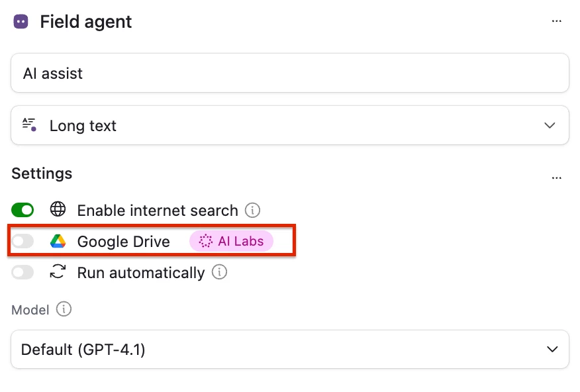This screenshot has width=580, height=392.
Task: Enable the Google Drive toggle
Action: pyautogui.click(x=23, y=242)
